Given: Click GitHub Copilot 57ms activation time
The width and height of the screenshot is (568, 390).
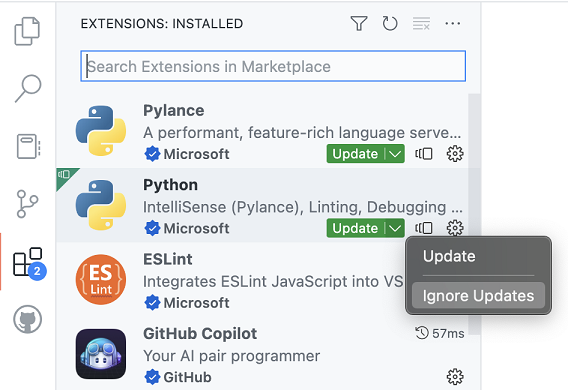Looking at the screenshot, I should tap(439, 333).
